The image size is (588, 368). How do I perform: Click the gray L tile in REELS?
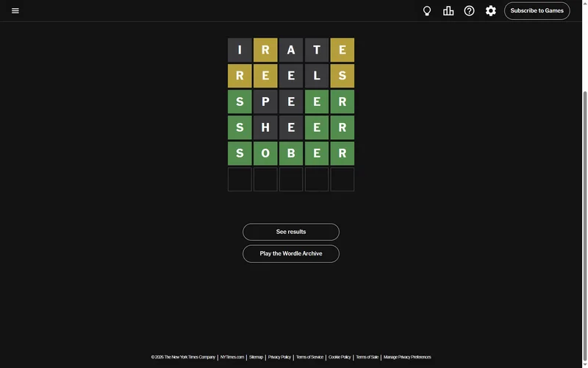click(x=317, y=76)
